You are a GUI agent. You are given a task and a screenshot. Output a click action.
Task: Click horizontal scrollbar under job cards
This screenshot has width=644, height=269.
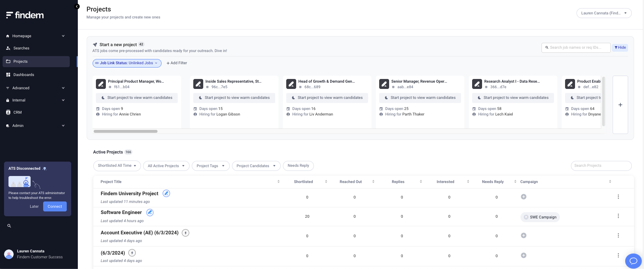pos(125,131)
